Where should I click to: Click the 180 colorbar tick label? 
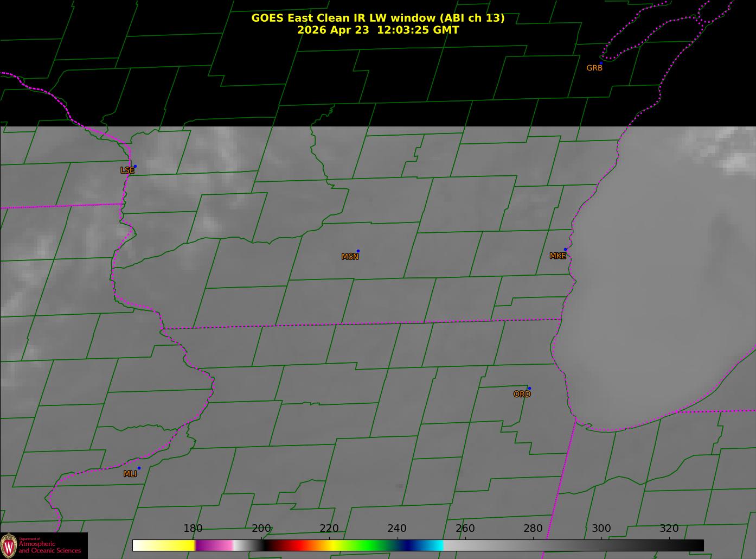point(193,529)
